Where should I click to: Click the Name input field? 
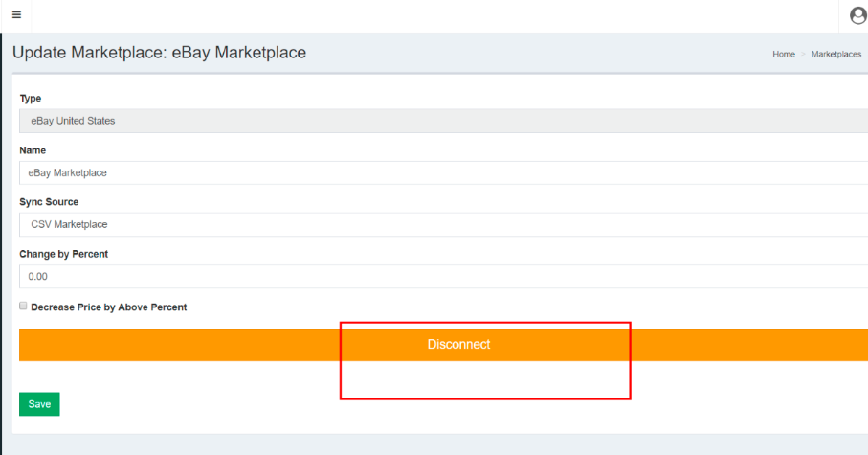click(443, 173)
